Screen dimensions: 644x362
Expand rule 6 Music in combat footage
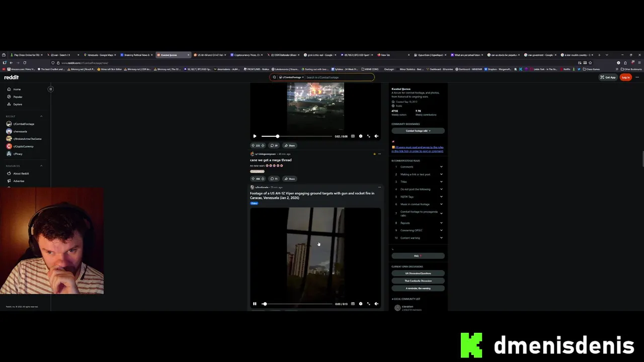[418, 204]
